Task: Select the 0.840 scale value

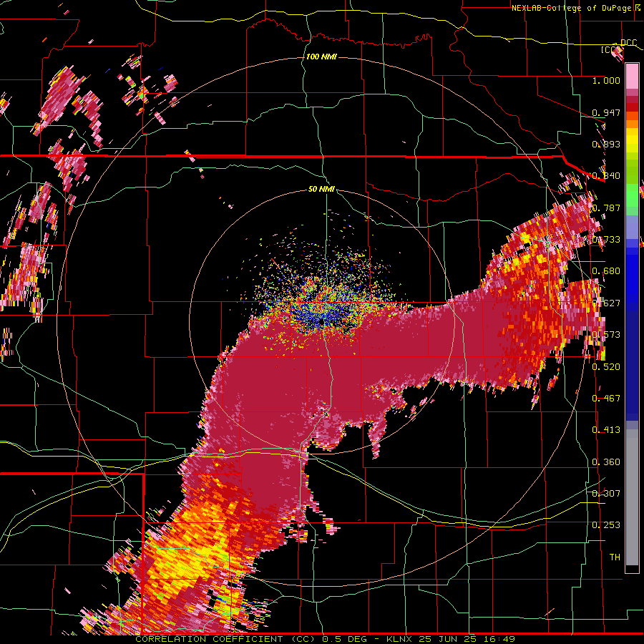Action: (x=606, y=176)
